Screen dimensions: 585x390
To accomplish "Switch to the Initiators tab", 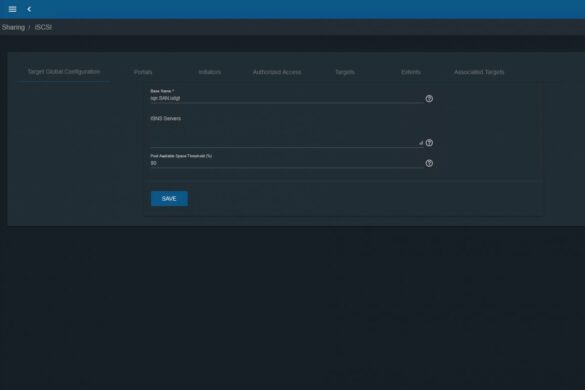I will click(x=210, y=72).
